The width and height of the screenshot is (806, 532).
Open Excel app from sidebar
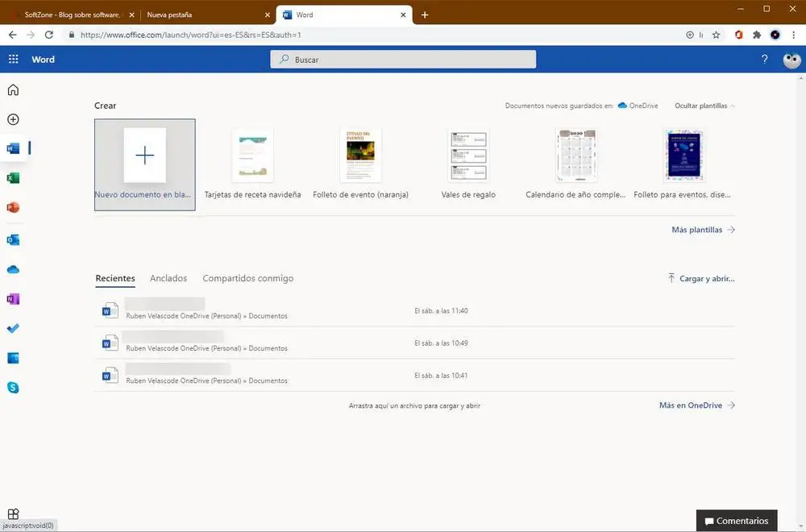[14, 178]
